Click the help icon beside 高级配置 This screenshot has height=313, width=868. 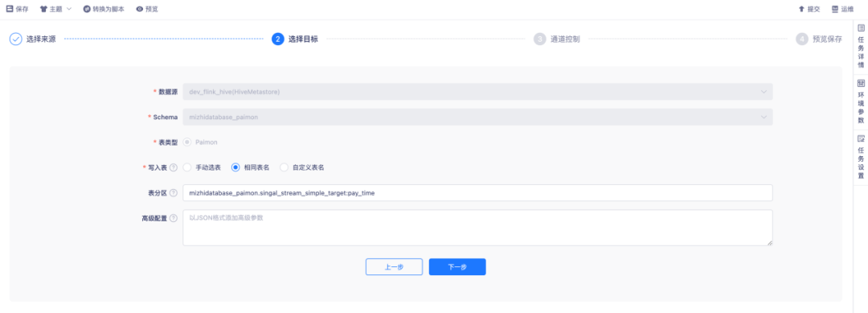point(174,218)
